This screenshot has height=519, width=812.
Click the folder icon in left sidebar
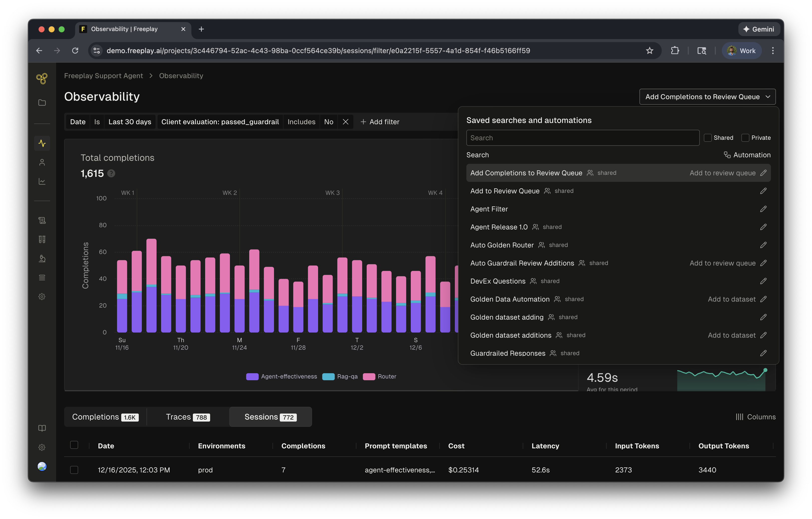click(x=42, y=102)
